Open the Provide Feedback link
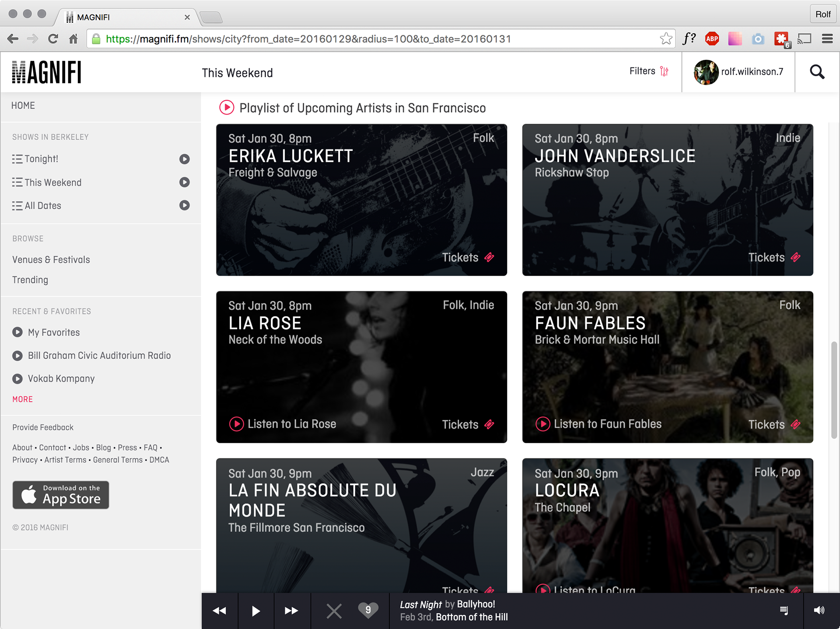The width and height of the screenshot is (840, 629). (43, 427)
